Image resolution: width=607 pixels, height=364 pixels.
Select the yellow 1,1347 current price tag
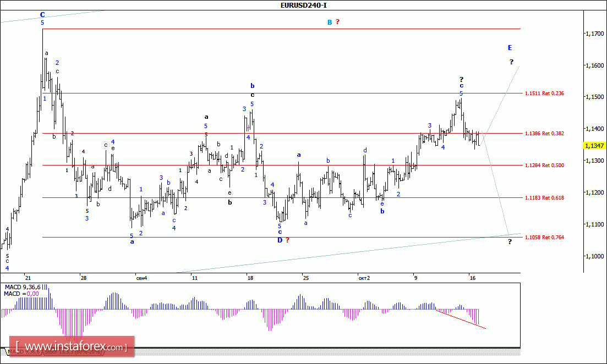point(594,146)
